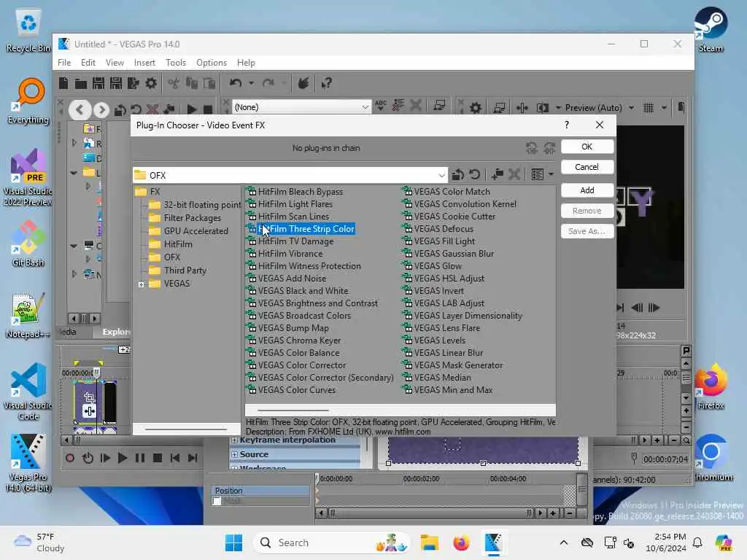Screen dimensions: 747x560
Task: Open the (None) preset dropdown
Action: 365,107
